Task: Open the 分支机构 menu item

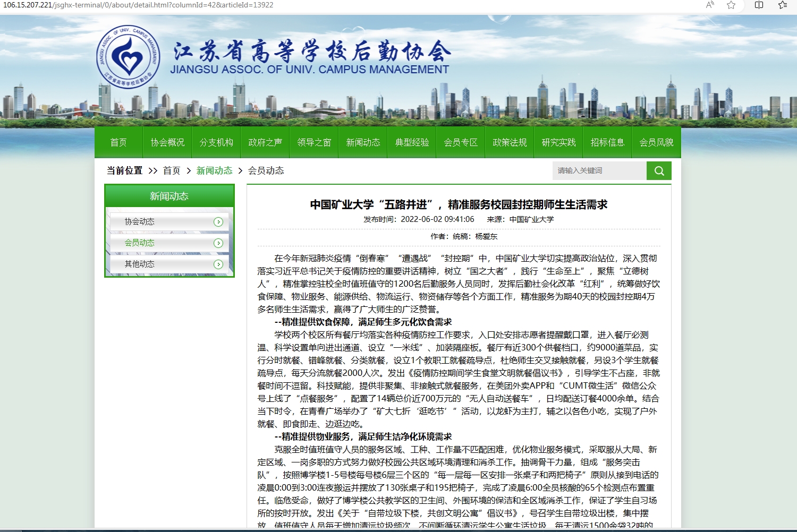Action: click(x=216, y=142)
